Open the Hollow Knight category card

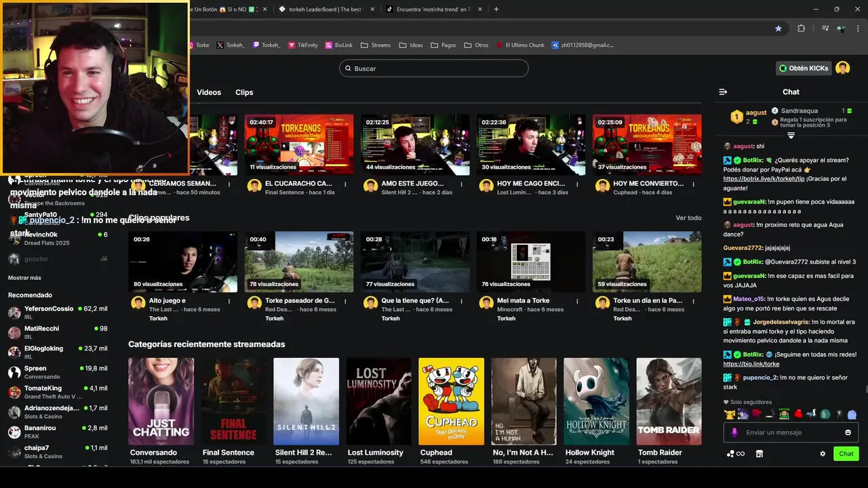tap(596, 401)
